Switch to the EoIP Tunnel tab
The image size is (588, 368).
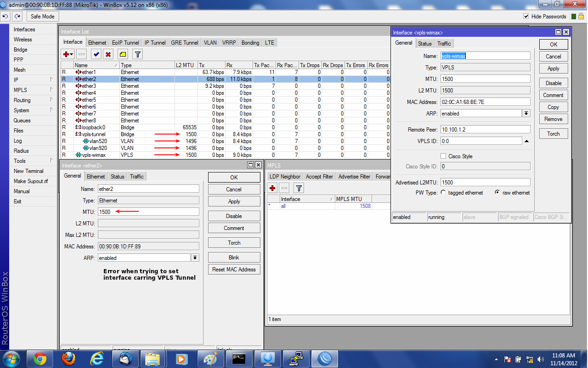(125, 43)
